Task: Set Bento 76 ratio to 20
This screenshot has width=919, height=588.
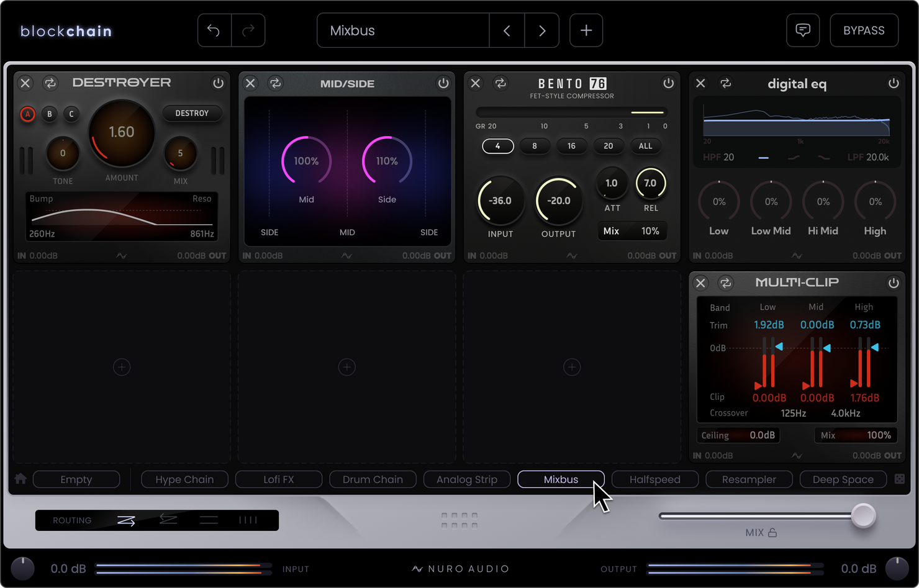Action: pyautogui.click(x=609, y=146)
